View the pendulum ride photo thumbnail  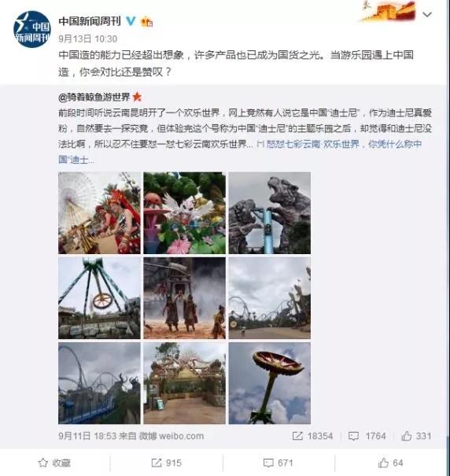pos(99,298)
